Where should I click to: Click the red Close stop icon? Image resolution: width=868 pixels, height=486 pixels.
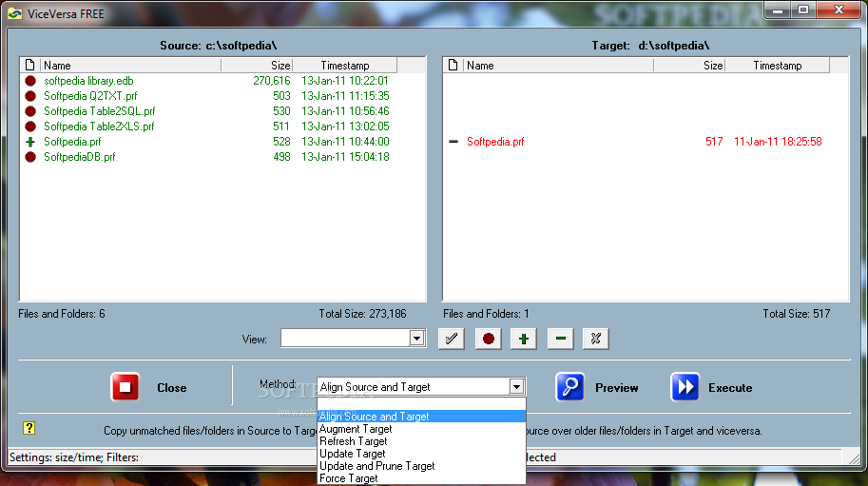click(125, 387)
